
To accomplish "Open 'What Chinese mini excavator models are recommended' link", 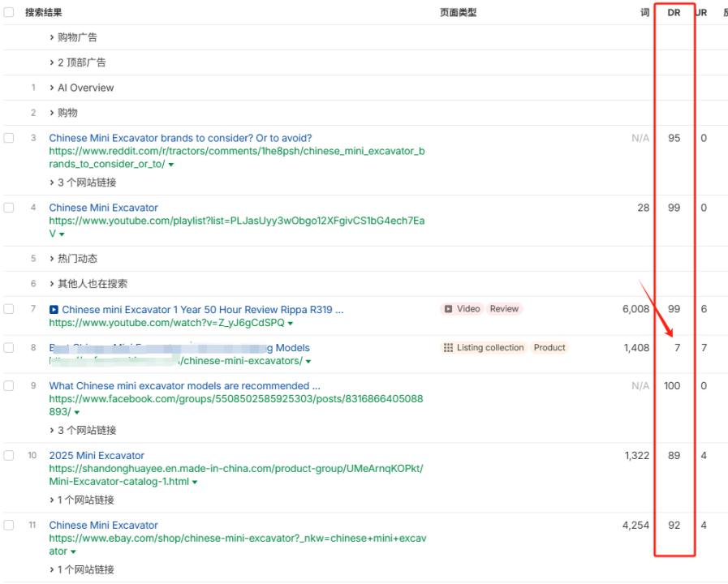I will click(x=185, y=385).
